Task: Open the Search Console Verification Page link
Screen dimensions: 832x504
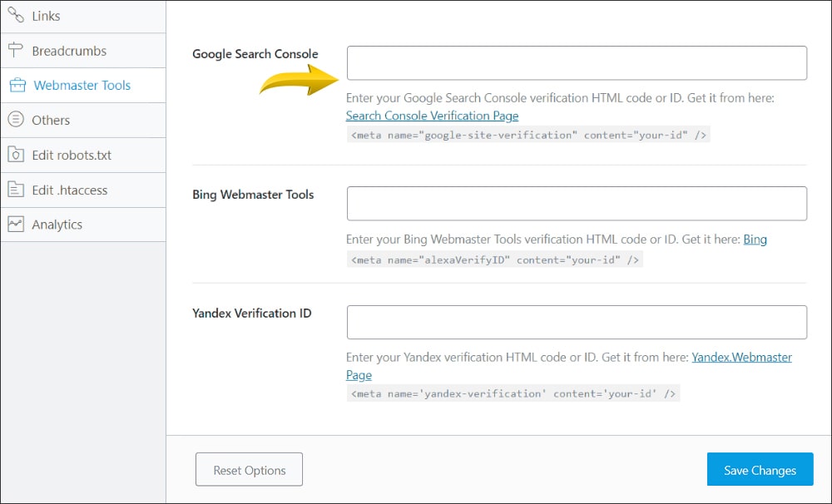Action: 432,116
